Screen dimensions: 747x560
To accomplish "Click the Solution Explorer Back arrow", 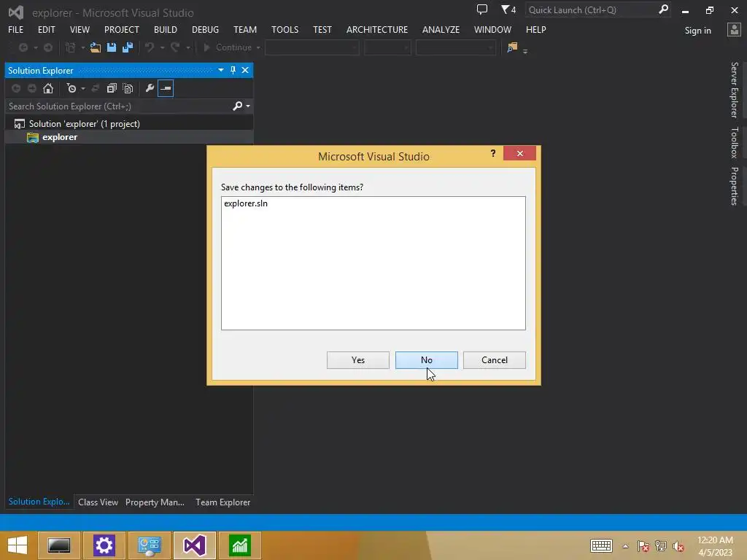I will [16, 88].
